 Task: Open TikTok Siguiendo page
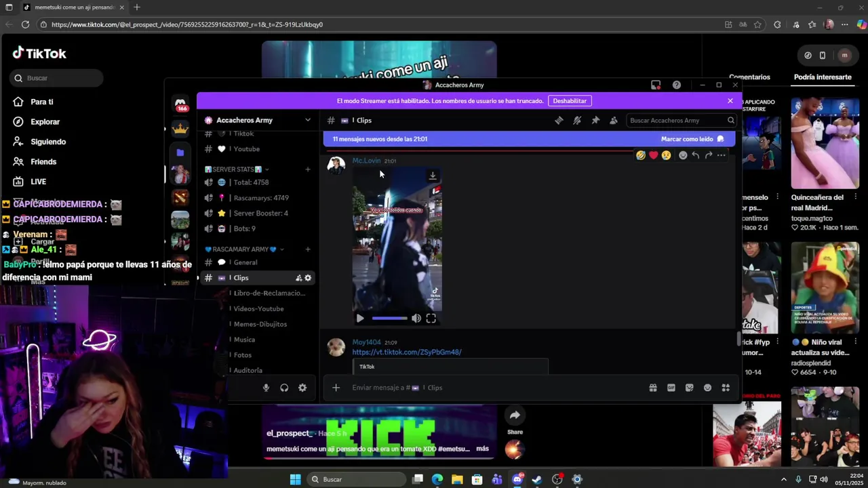click(47, 142)
